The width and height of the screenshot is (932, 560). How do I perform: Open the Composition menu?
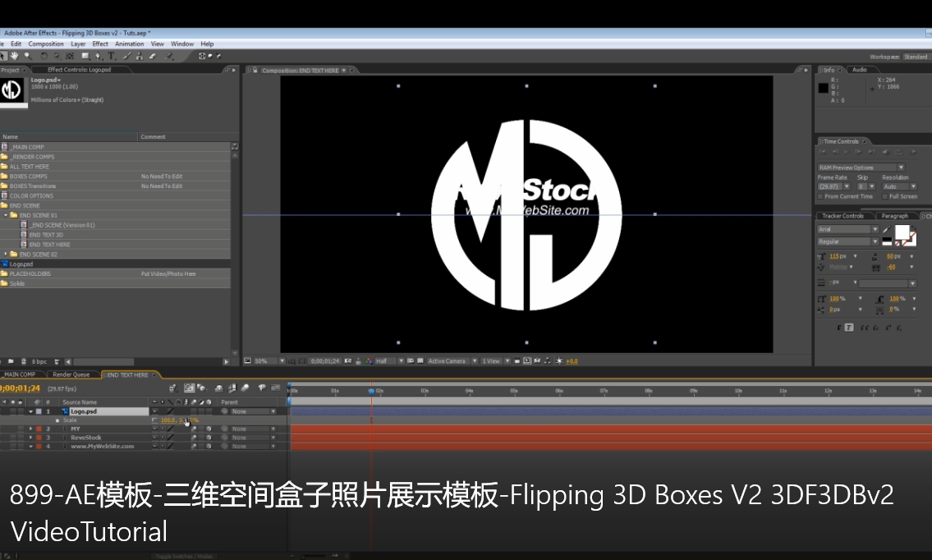tap(46, 44)
